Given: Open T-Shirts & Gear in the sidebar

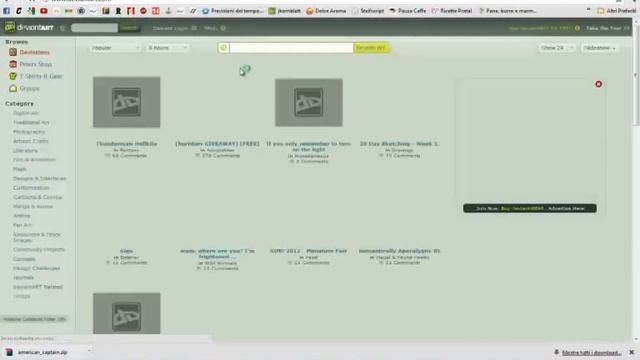Looking at the screenshot, I should (36, 76).
